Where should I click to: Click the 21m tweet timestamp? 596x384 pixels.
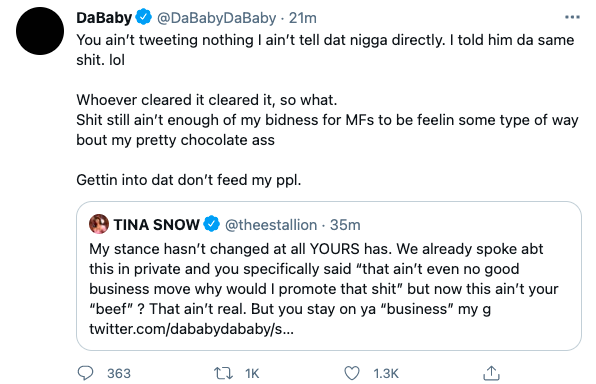point(303,18)
